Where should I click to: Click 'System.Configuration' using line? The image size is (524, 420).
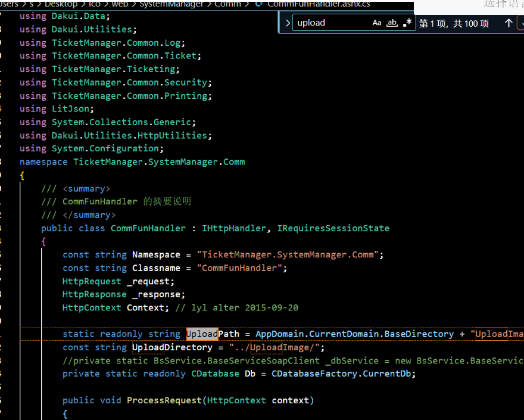[x=105, y=148]
